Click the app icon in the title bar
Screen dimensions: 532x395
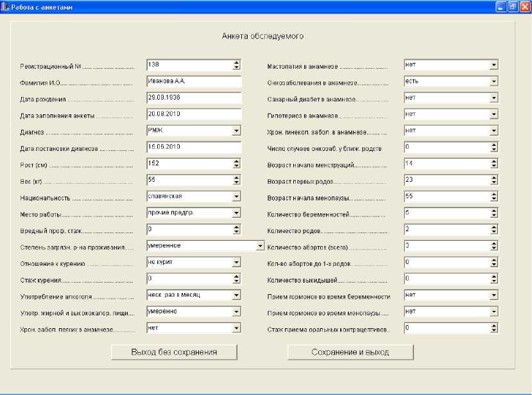click(6, 6)
